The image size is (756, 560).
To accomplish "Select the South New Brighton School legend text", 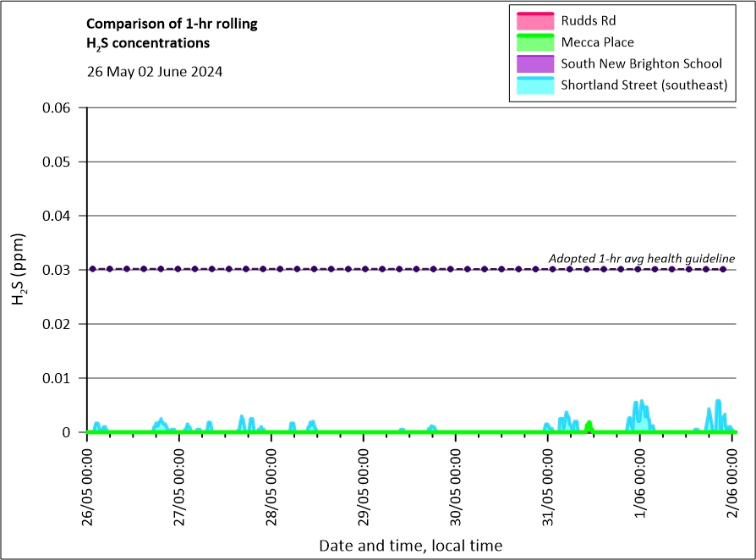I will click(x=641, y=63).
